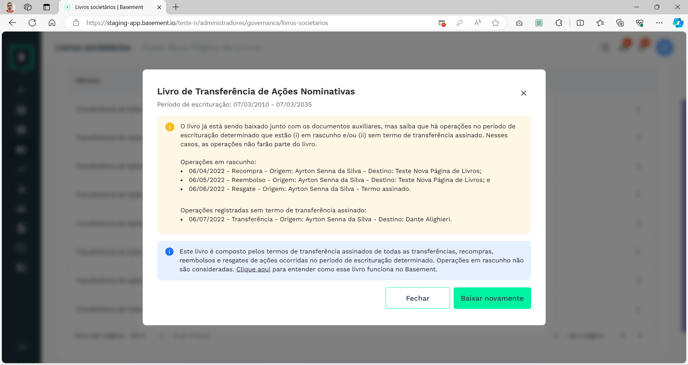
Task: Open the Collections icon
Action: pyautogui.click(x=620, y=23)
